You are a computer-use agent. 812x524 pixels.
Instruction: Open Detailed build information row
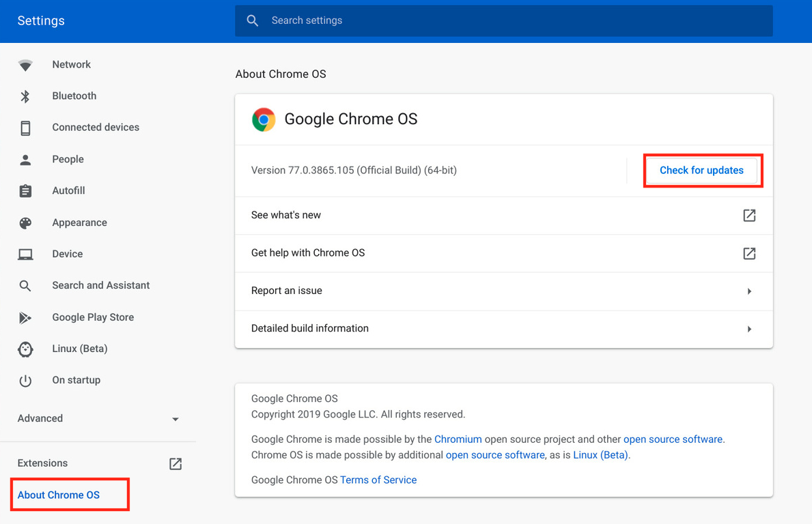[504, 329]
